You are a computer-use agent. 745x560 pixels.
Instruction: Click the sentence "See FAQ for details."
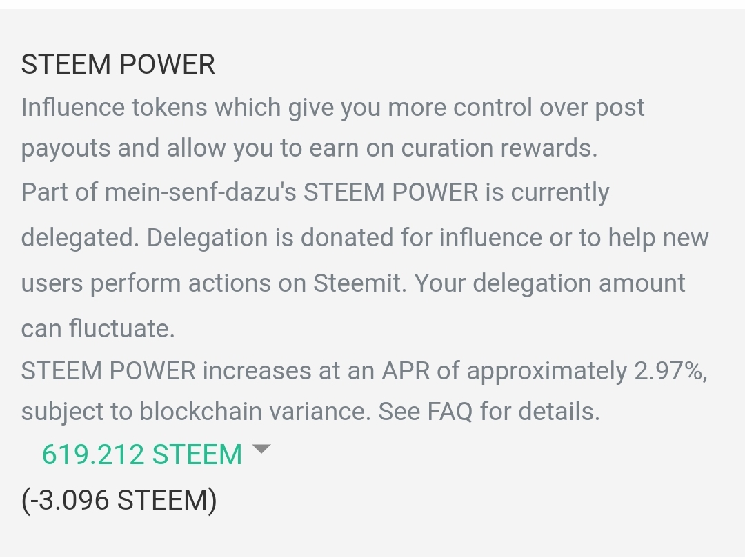coord(489,411)
